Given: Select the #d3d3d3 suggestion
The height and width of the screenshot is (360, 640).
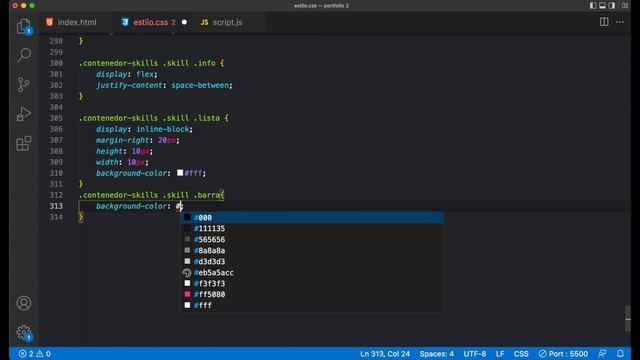Looking at the screenshot, I should 312,262.
